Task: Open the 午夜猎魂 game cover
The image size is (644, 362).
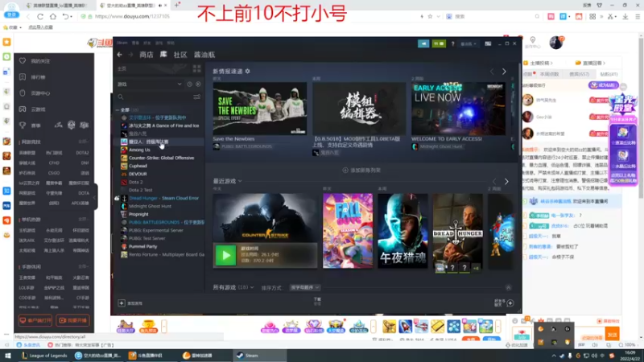Action: coord(402,231)
